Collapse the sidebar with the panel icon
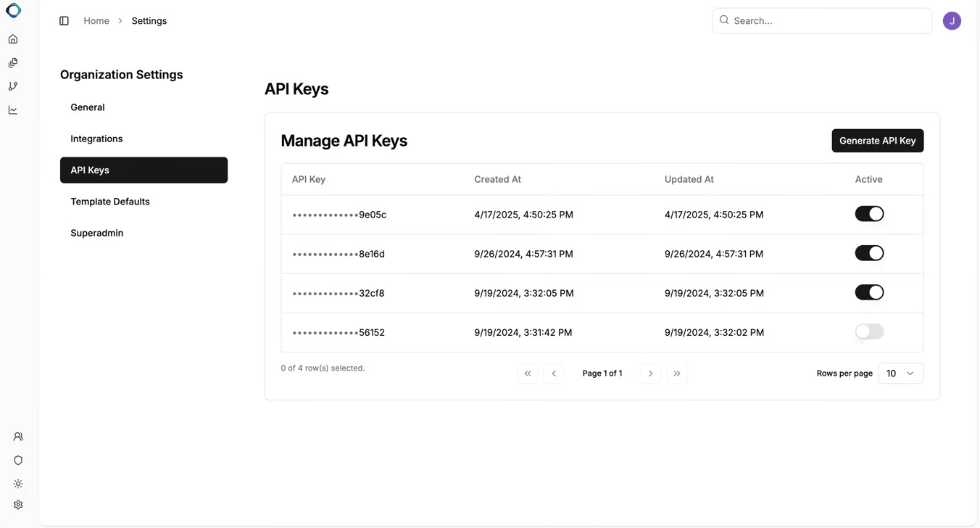Viewport: 980px width, 528px height. pyautogui.click(x=64, y=20)
